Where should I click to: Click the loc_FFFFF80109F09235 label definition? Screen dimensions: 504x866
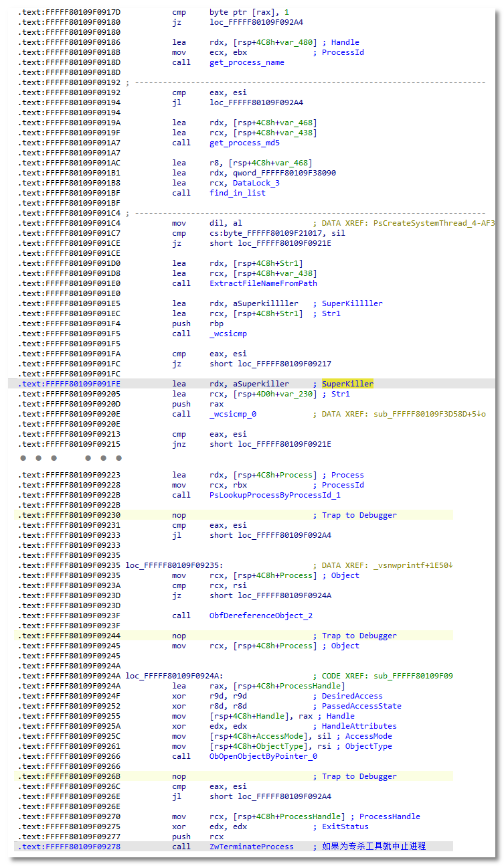click(173, 565)
